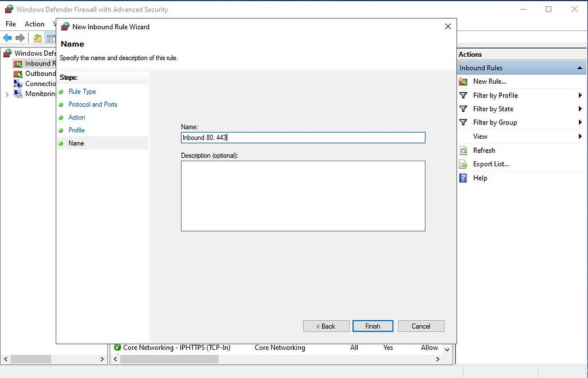This screenshot has height=378, width=588.
Task: Click into the rule Name input field
Action: [303, 138]
